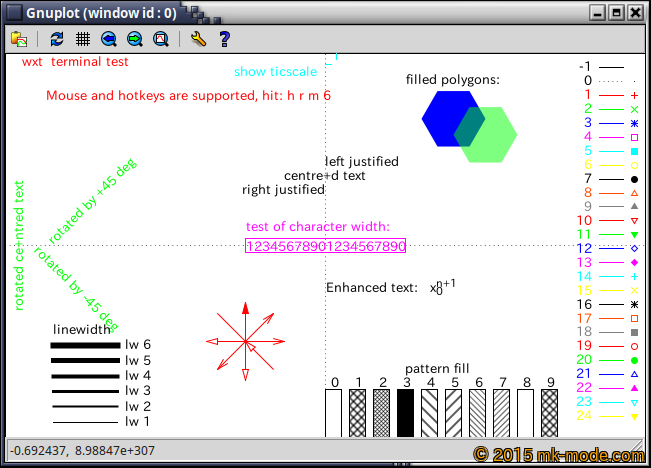Copy the plot to clipboard
Screen dimensions: 651x468
click(19, 39)
